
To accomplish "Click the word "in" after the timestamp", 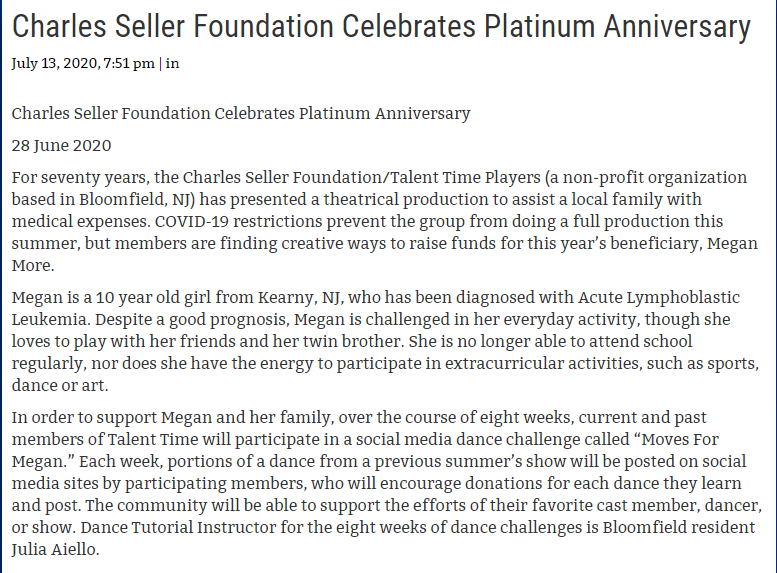I will click(x=173, y=64).
